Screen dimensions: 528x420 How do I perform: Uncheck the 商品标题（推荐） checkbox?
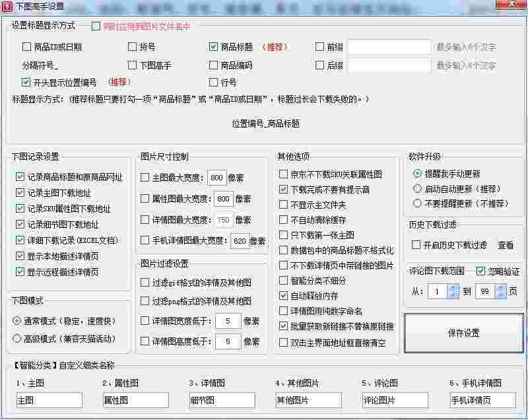tap(213, 47)
